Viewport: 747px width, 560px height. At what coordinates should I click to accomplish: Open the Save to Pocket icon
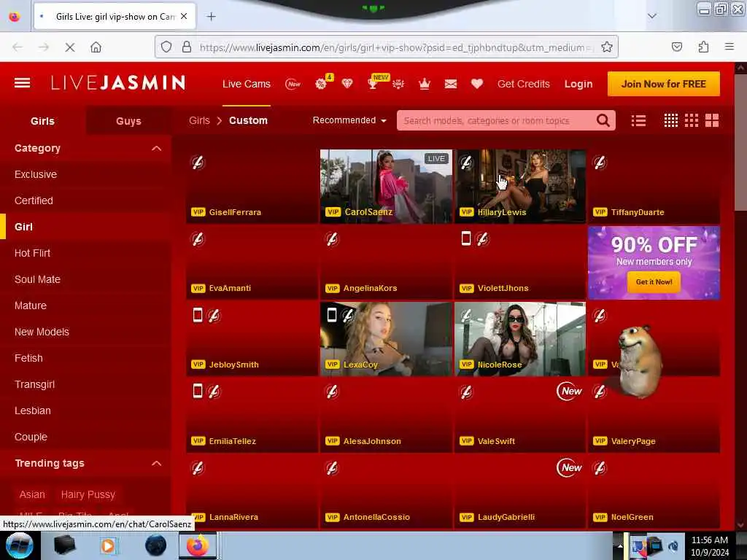click(x=676, y=47)
